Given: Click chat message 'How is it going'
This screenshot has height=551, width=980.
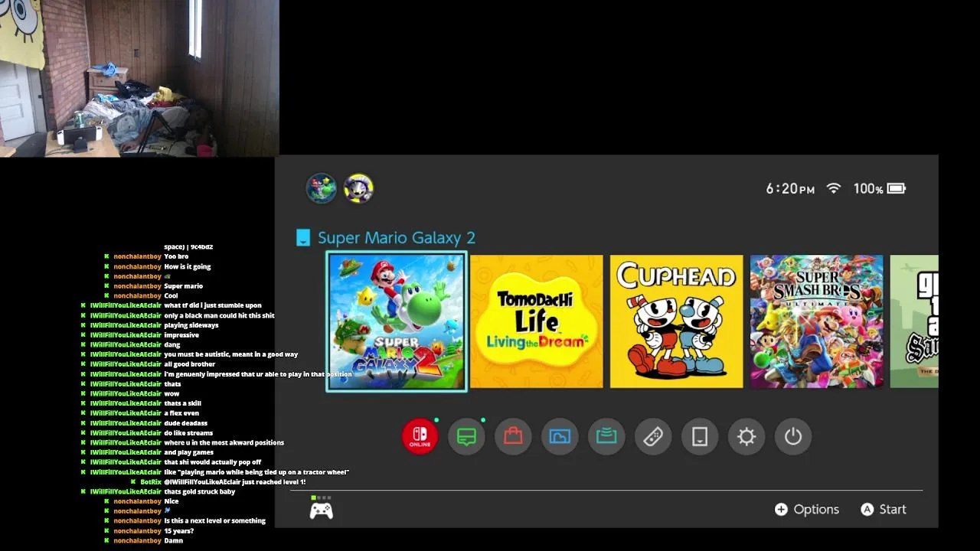Looking at the screenshot, I should (188, 266).
